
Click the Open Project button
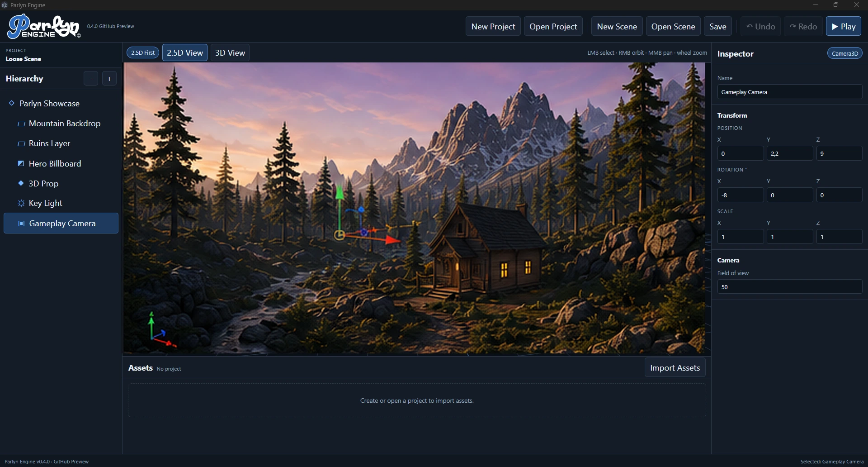[553, 26]
